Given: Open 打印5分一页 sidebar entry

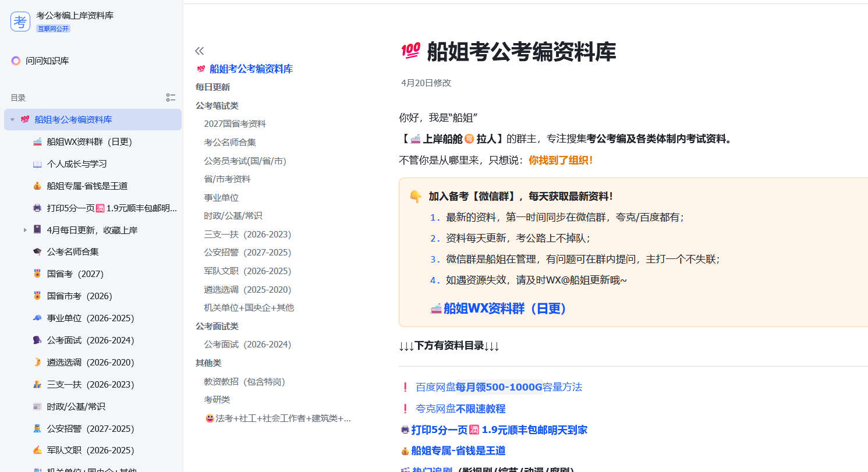Looking at the screenshot, I should (112, 208).
